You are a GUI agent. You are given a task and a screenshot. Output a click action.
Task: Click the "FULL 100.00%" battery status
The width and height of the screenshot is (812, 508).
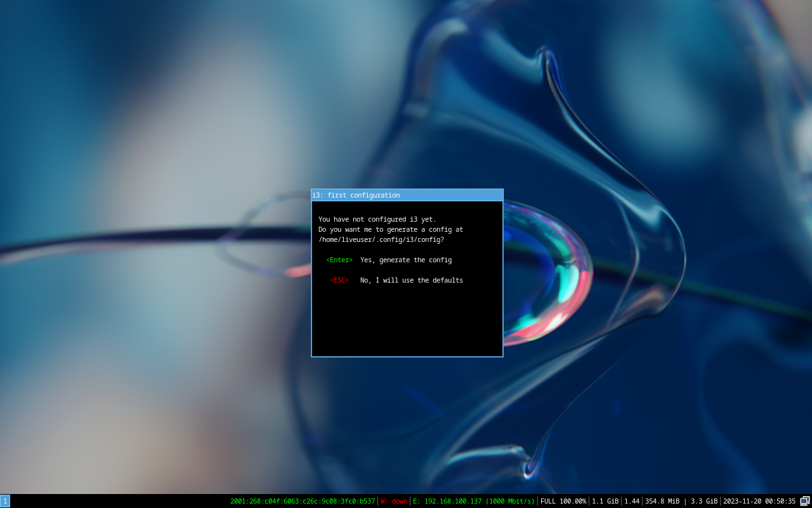563,501
